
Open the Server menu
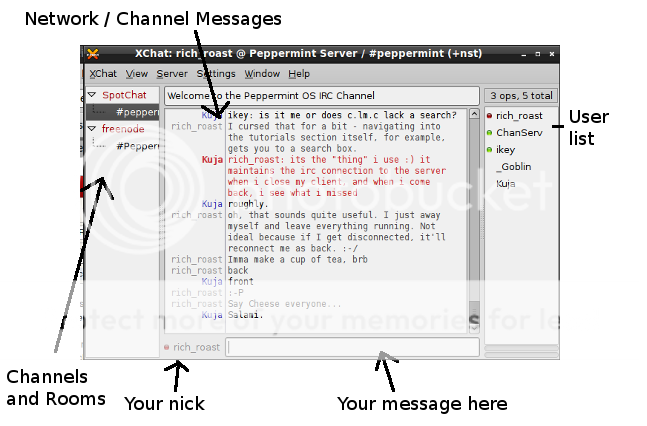click(x=172, y=74)
